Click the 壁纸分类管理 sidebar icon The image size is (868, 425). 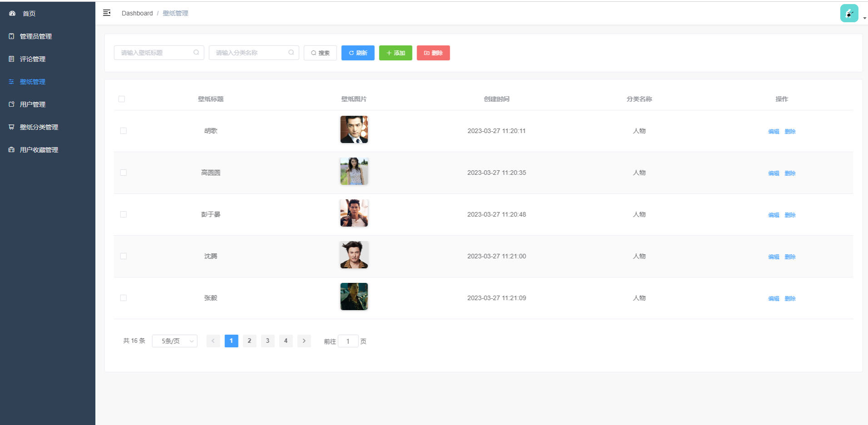[11, 127]
